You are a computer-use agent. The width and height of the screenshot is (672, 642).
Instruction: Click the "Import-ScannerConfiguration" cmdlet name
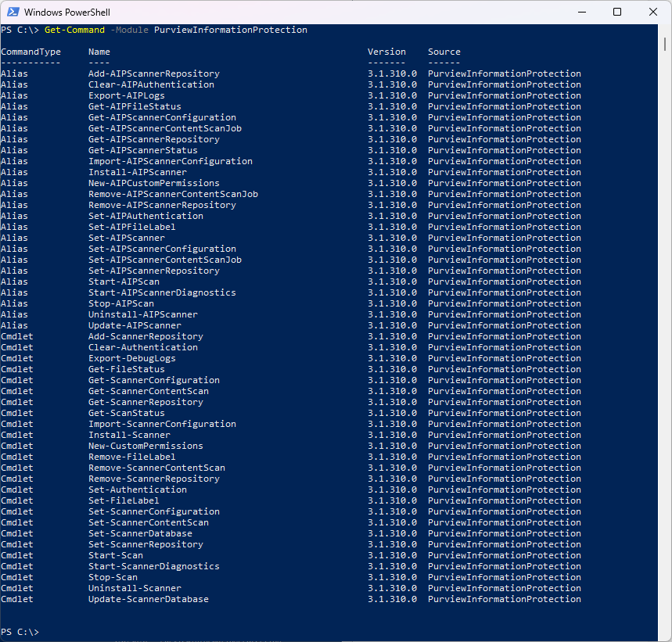pos(162,424)
